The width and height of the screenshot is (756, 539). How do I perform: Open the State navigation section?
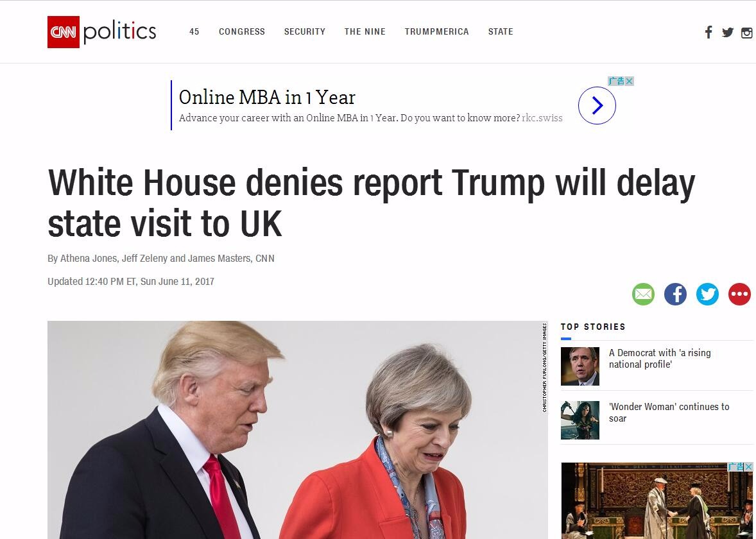coord(501,32)
